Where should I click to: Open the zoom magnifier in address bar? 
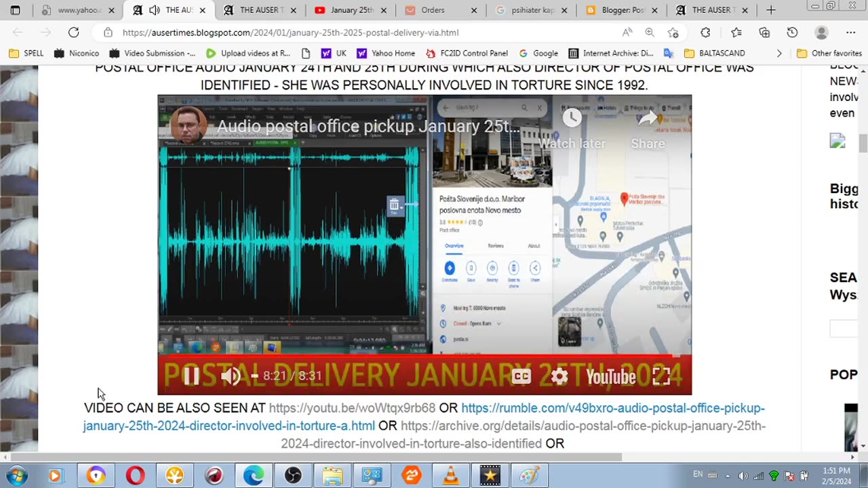tap(650, 33)
